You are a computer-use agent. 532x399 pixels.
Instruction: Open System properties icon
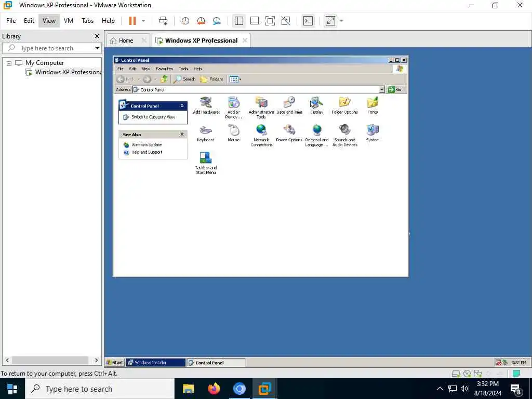[x=373, y=133]
